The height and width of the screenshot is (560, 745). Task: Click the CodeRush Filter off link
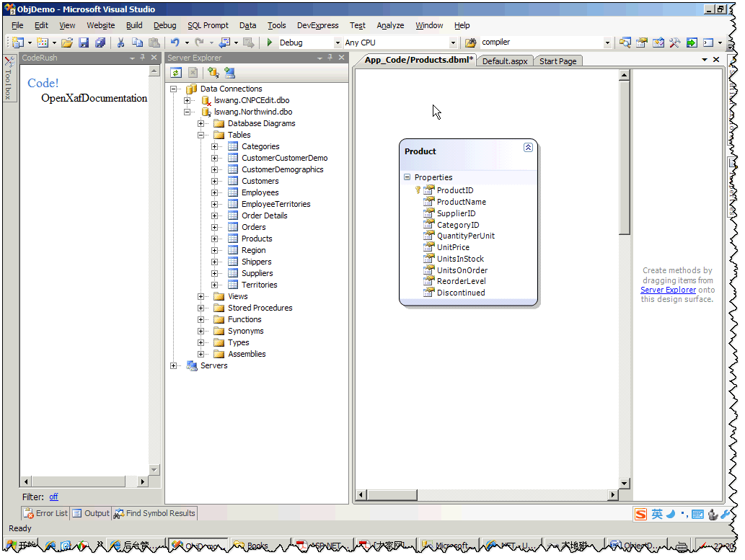pyautogui.click(x=53, y=497)
